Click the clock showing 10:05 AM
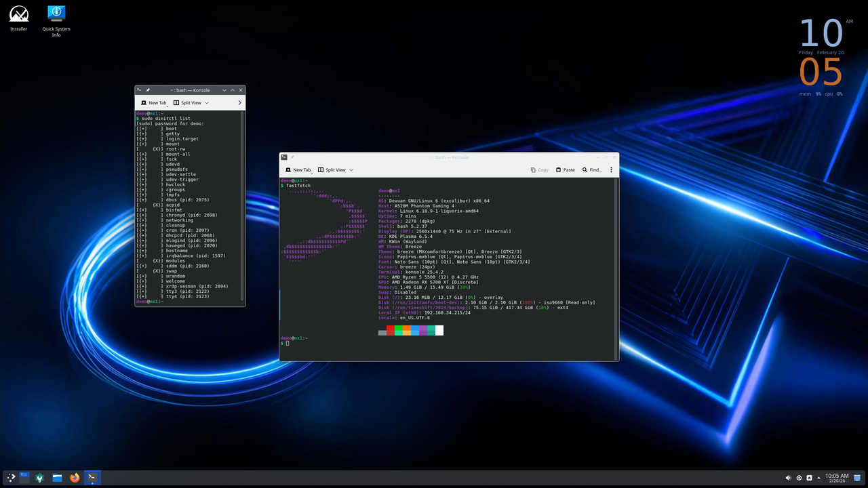 point(837,477)
